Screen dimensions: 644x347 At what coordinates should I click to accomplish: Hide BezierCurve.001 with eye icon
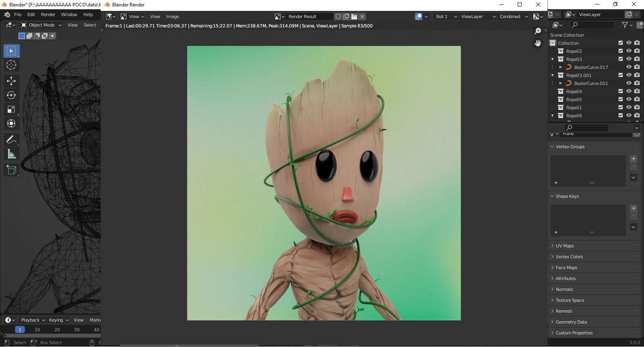tap(629, 83)
